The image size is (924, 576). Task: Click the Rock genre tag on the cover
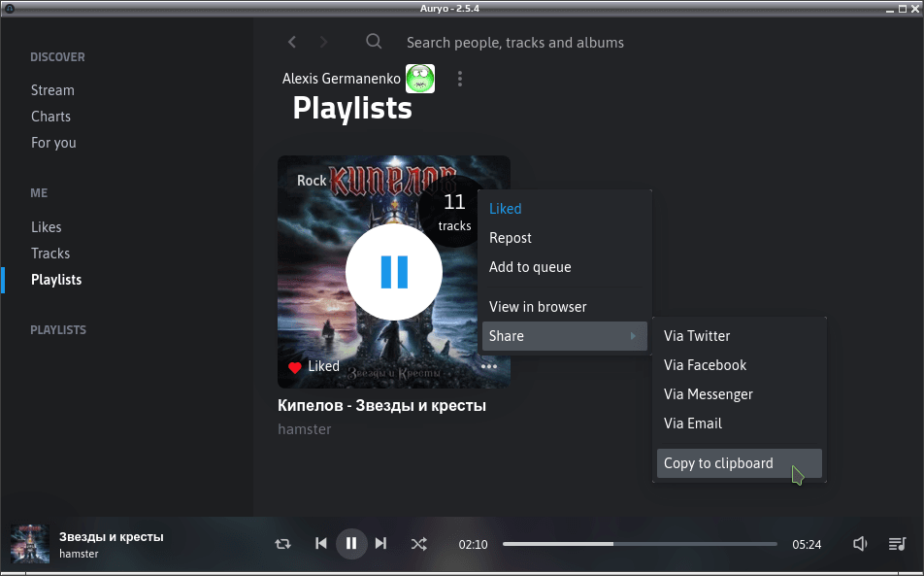point(312,181)
